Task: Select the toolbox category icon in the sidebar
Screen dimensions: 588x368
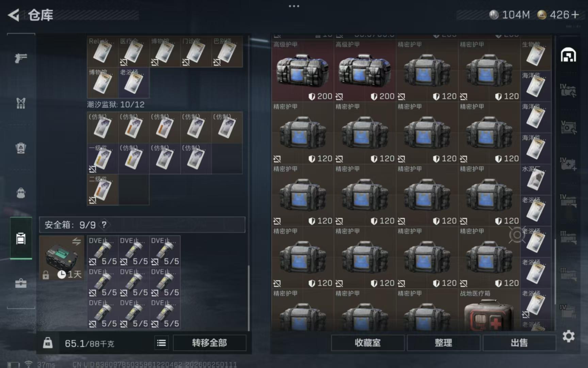Action: (x=21, y=283)
